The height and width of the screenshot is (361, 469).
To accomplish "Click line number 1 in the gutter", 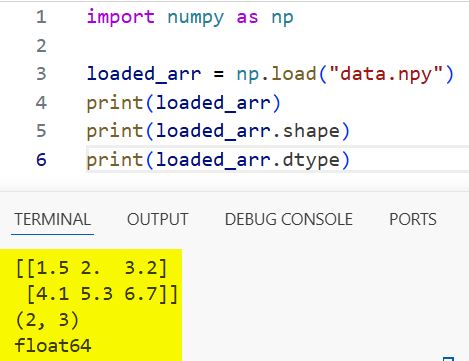I will [41, 17].
